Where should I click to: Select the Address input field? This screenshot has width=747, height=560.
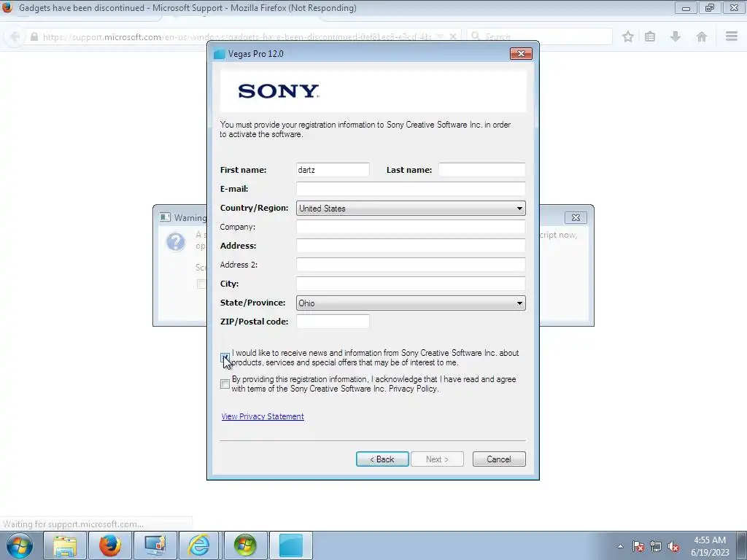(411, 246)
